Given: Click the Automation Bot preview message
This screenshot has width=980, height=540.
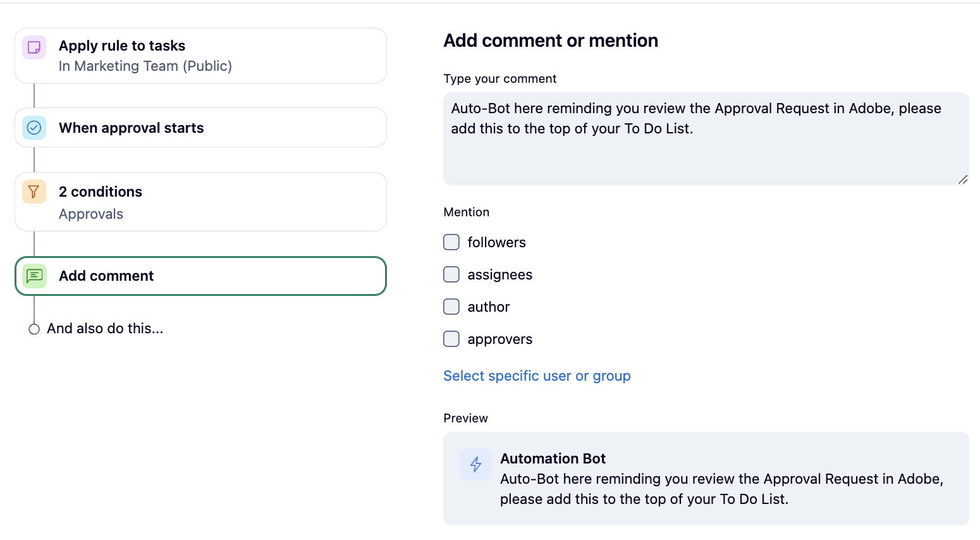Looking at the screenshot, I should (721, 489).
